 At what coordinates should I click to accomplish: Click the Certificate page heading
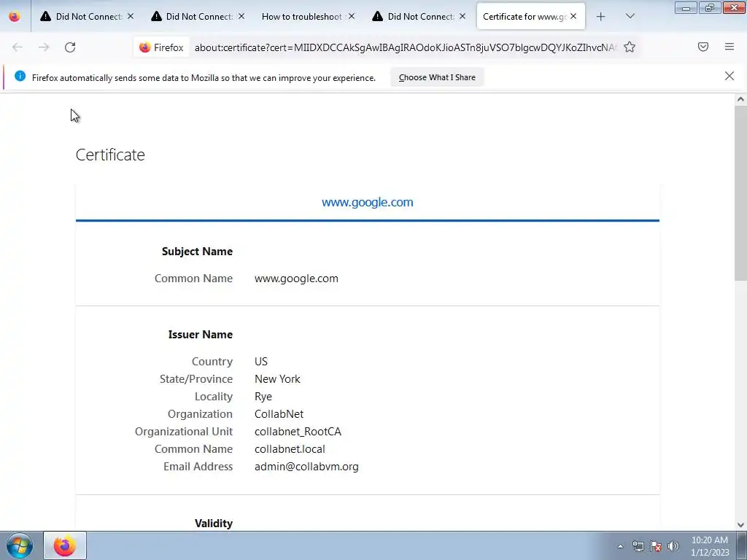(x=110, y=155)
